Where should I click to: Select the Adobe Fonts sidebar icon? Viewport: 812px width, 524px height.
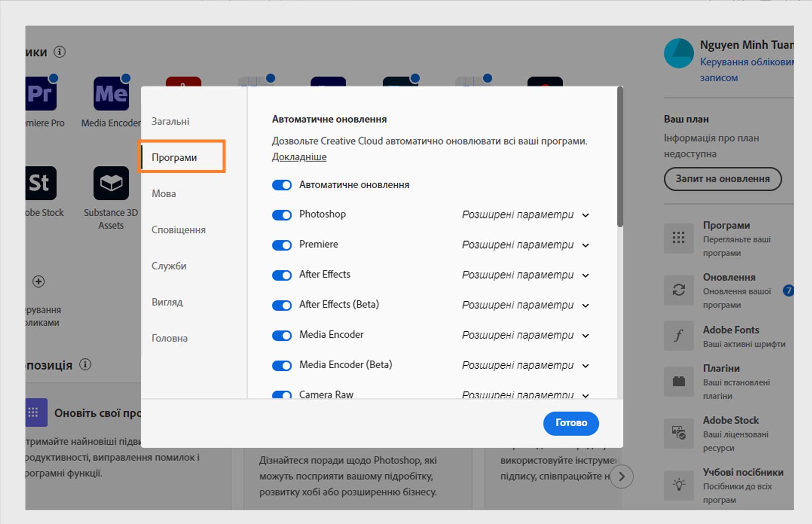coord(679,335)
